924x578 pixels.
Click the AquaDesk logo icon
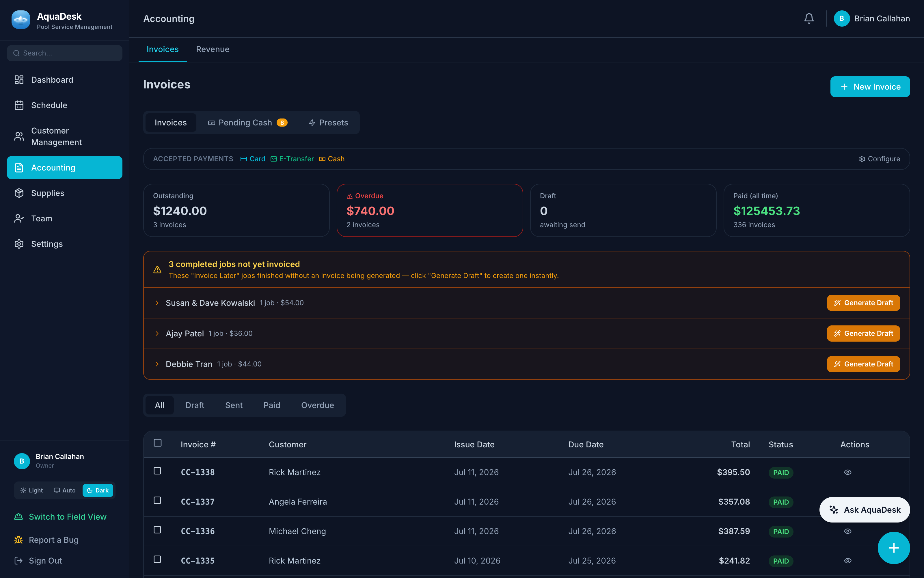coord(21,19)
